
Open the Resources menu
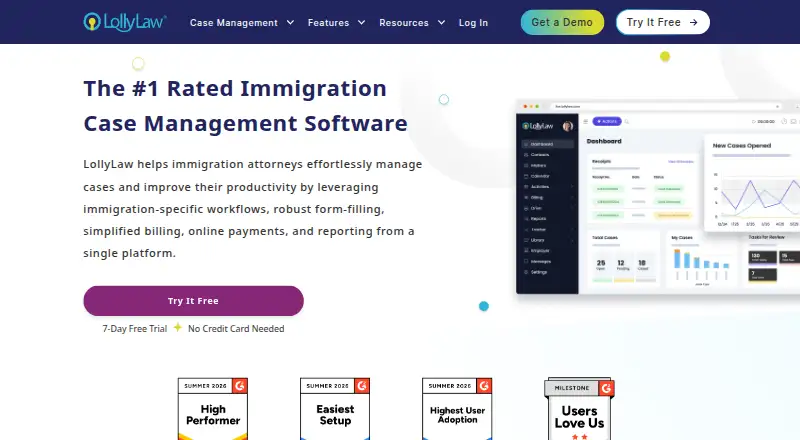(404, 22)
